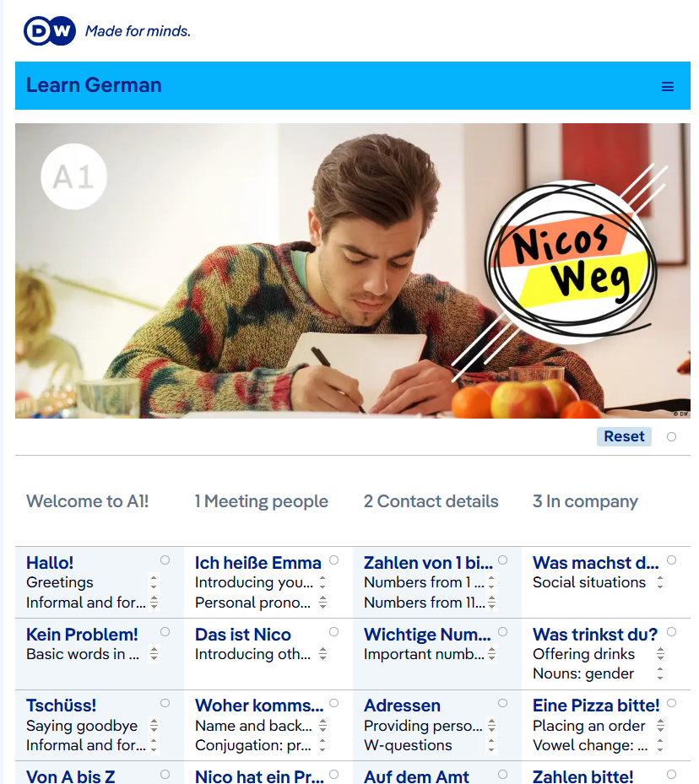699x784 pixels.
Task: Click the Nicos Weg logo badge
Action: coord(572,261)
